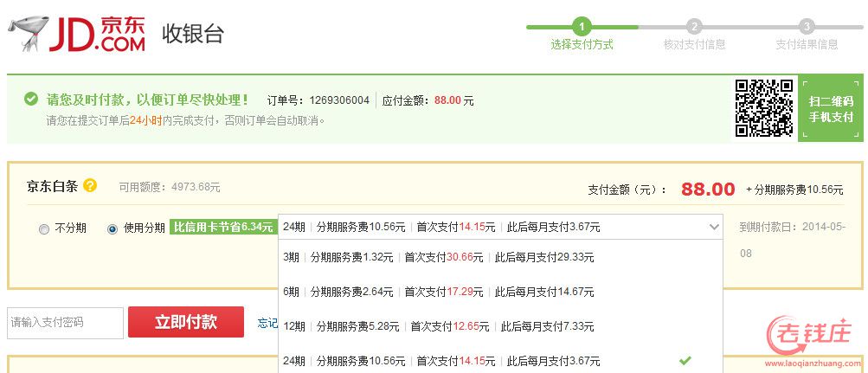Image resolution: width=868 pixels, height=373 pixels.
Task: Choose the 3期 installment option
Action: 500,257
